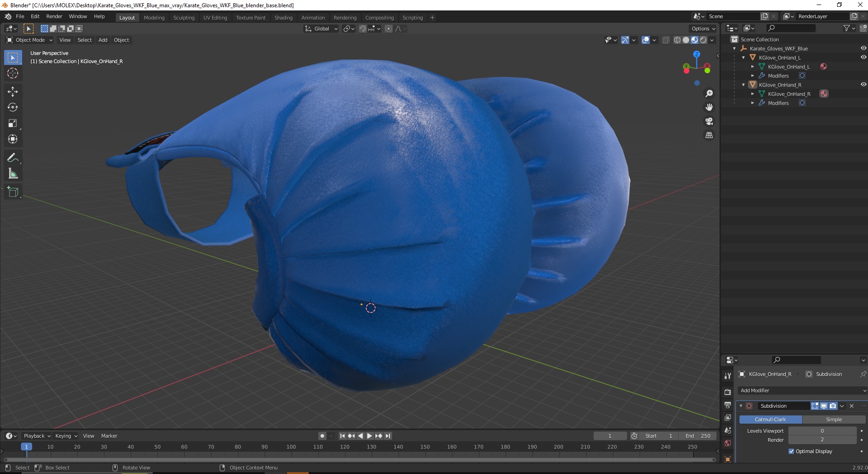Select the Annotate tool
This screenshot has width=868, height=474.
pyautogui.click(x=13, y=158)
